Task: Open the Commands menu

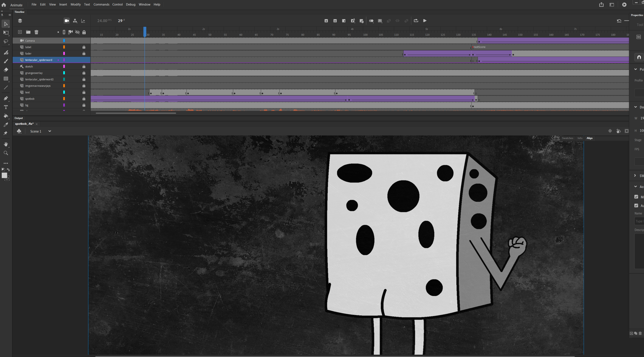Action: (x=101, y=4)
